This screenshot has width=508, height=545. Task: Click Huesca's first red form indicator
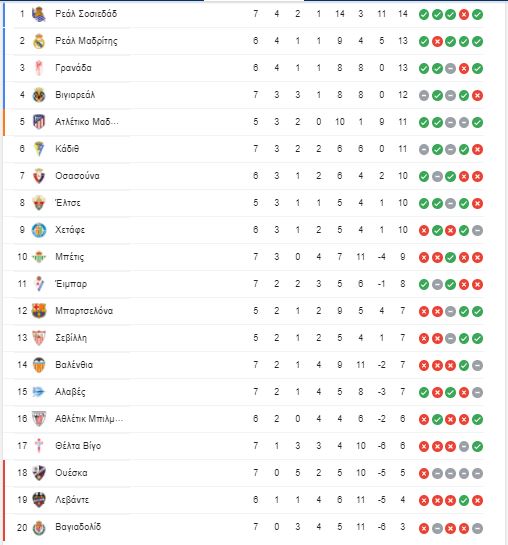click(x=424, y=473)
